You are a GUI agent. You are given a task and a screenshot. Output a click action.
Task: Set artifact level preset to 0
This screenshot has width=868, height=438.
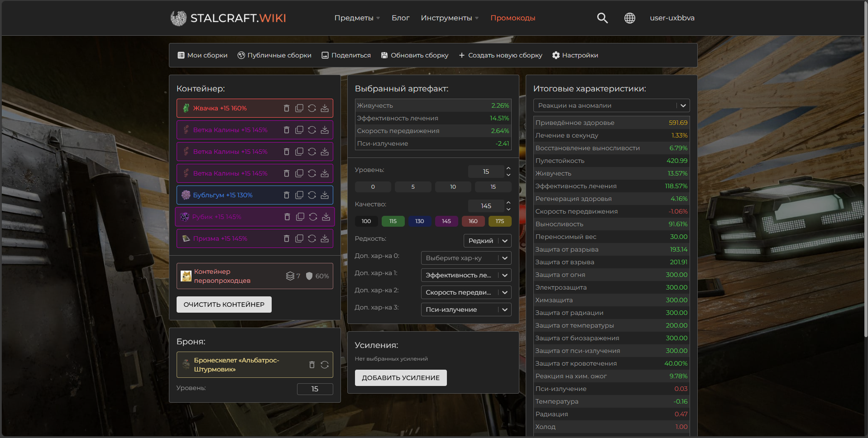pyautogui.click(x=373, y=187)
